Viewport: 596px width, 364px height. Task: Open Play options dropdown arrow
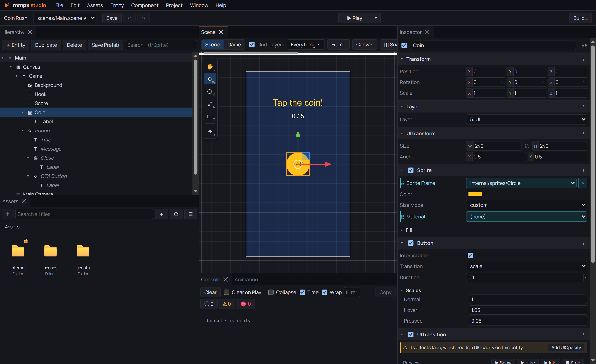(x=376, y=18)
